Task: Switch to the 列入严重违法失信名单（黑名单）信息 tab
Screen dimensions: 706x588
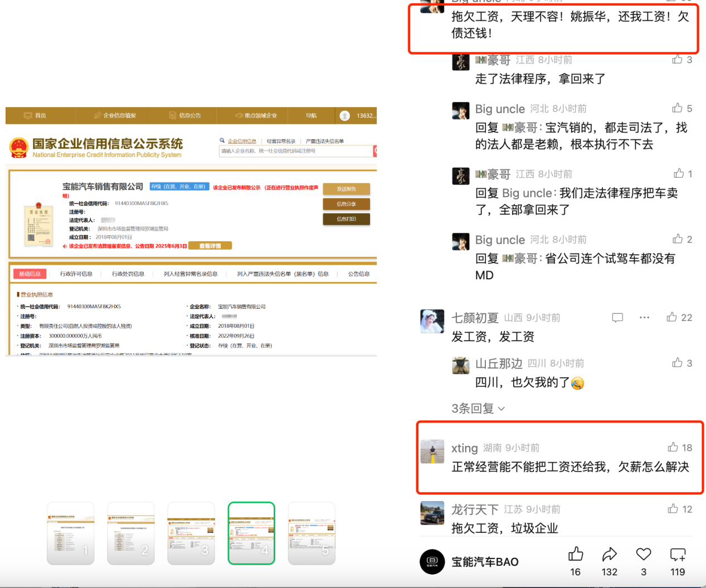Action: pyautogui.click(x=283, y=274)
